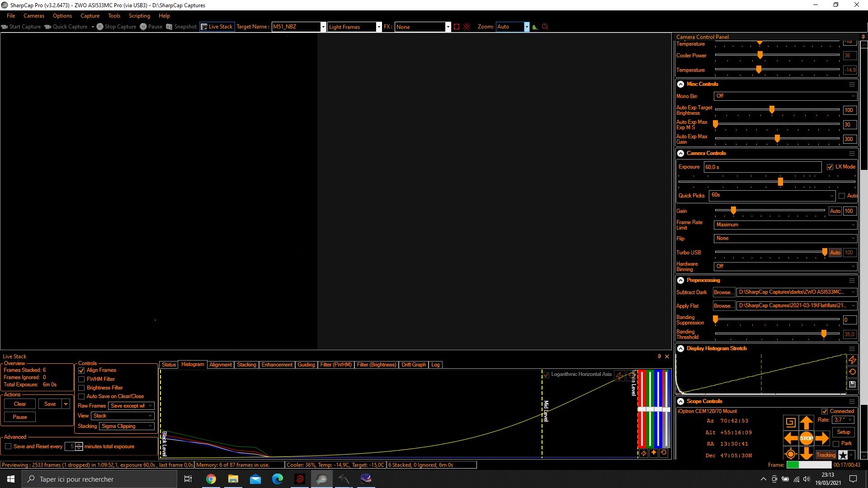Enable the FWHM Filter checkbox
This screenshot has height=488, width=868.
[81, 379]
